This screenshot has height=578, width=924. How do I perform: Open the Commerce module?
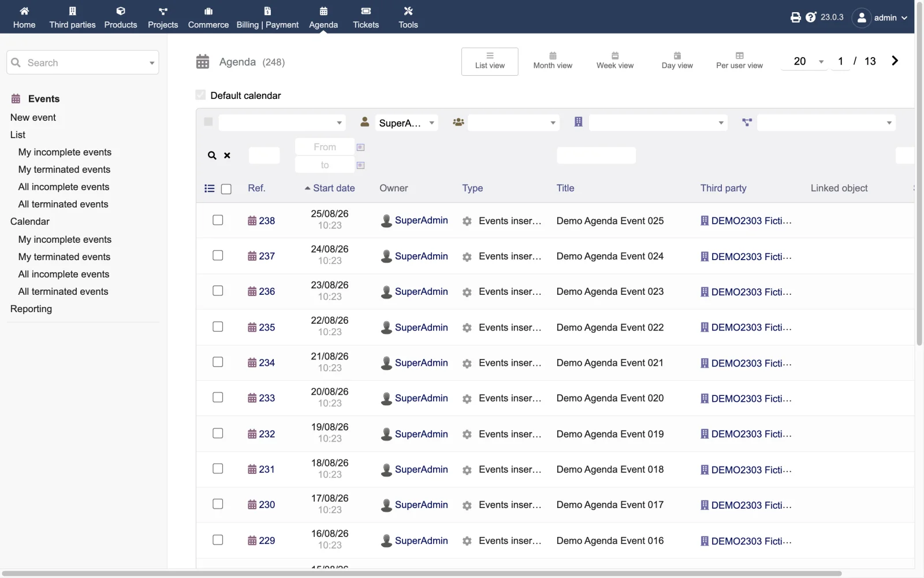point(208,17)
